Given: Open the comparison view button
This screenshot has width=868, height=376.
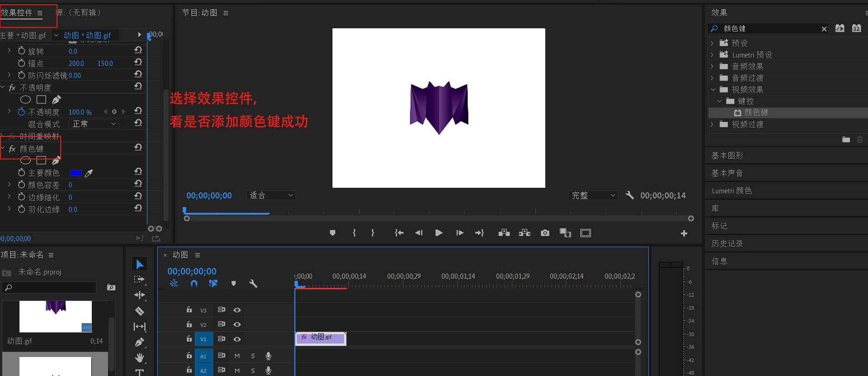Looking at the screenshot, I should pos(565,233).
